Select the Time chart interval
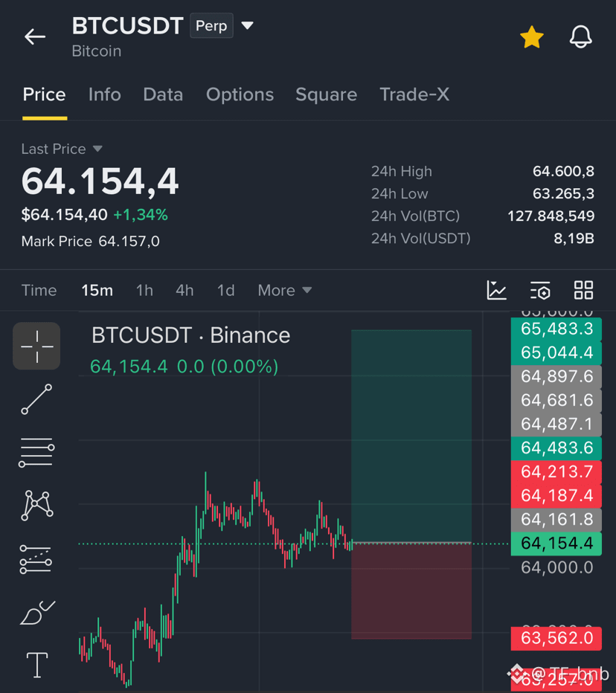Screen dimensions: 616x693 click(x=39, y=291)
